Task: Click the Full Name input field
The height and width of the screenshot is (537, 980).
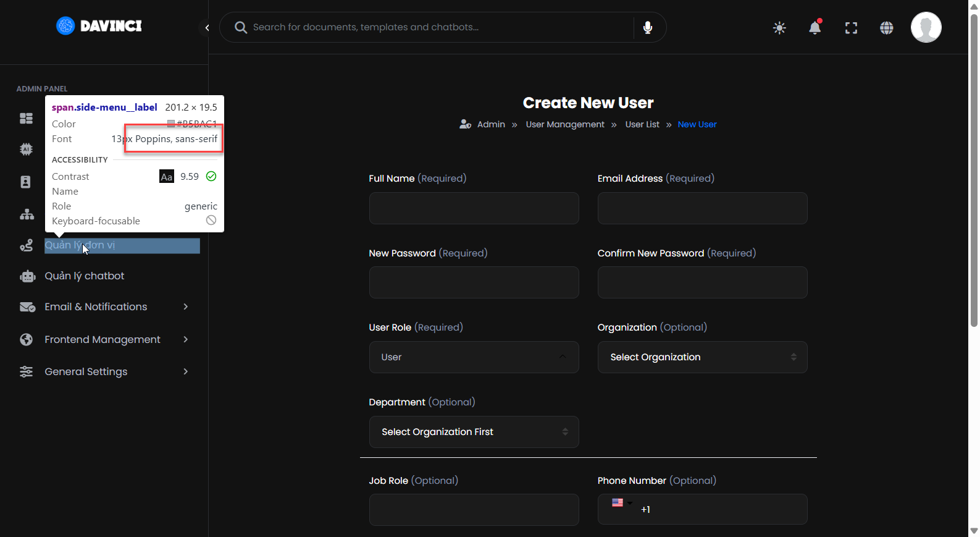Action: click(x=474, y=208)
